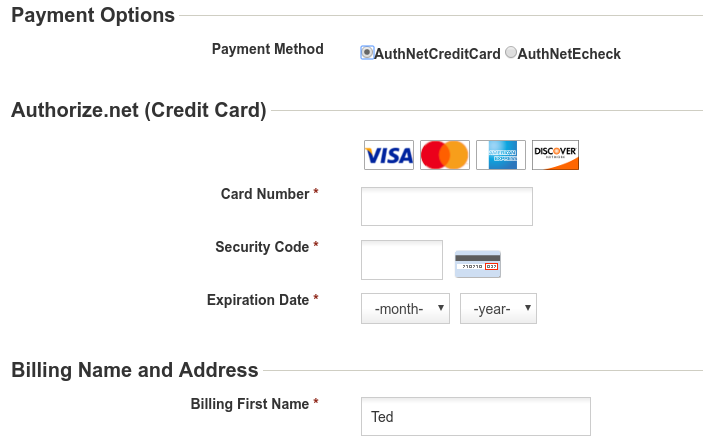703x445 pixels.
Task: Focus the Security Code field
Action: click(x=402, y=260)
